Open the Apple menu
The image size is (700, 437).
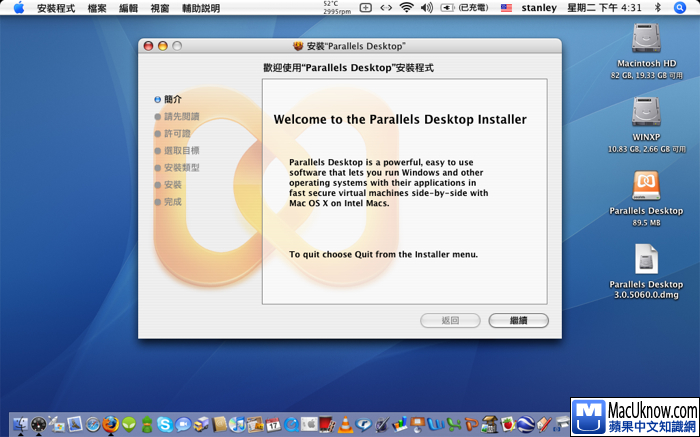(x=18, y=7)
